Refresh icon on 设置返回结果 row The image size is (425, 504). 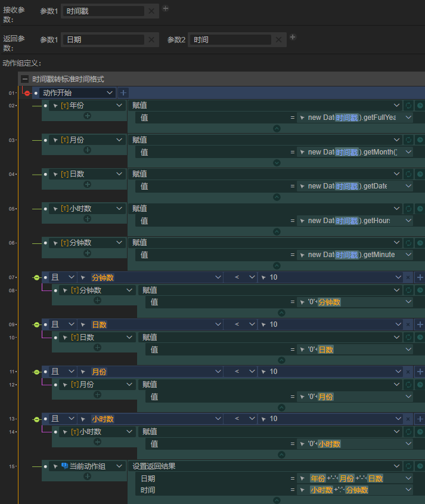coord(409,466)
